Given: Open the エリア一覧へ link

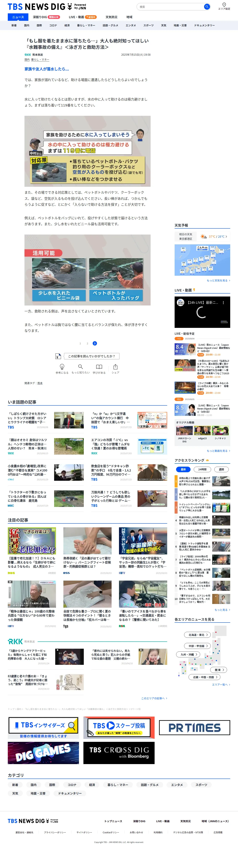Looking at the screenshot, I should click(x=221, y=685).
